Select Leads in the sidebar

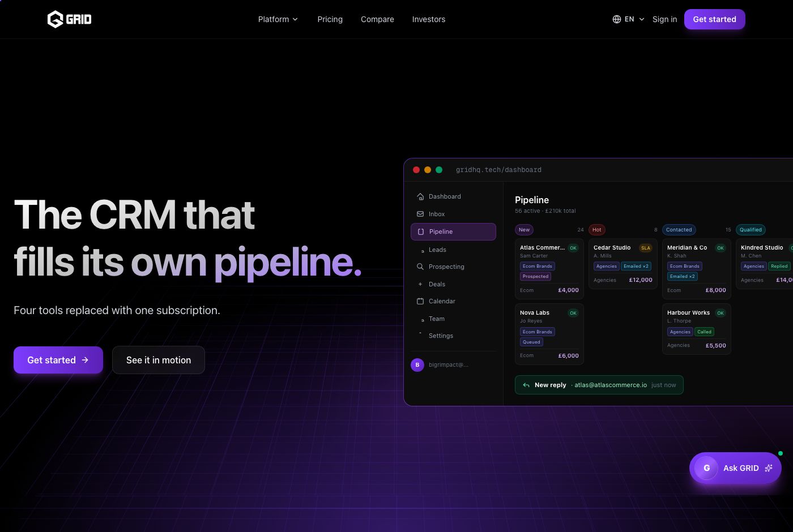click(x=453, y=250)
